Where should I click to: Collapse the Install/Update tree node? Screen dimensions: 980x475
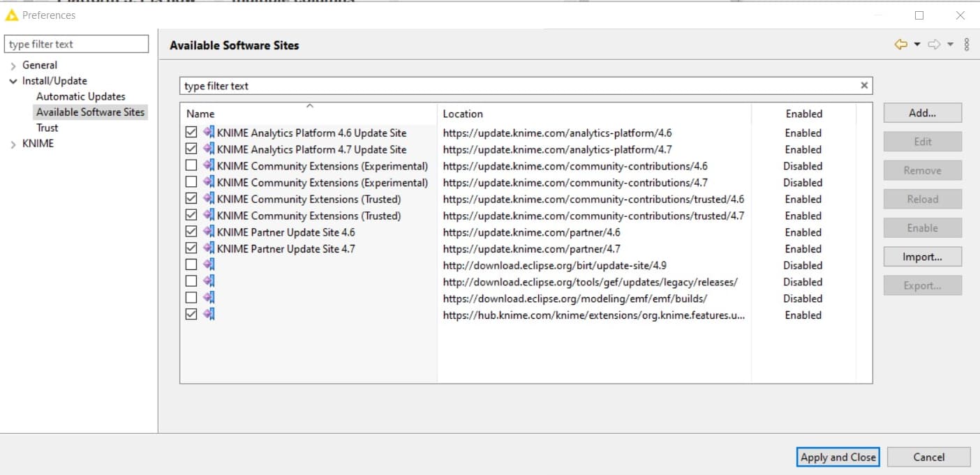(13, 81)
